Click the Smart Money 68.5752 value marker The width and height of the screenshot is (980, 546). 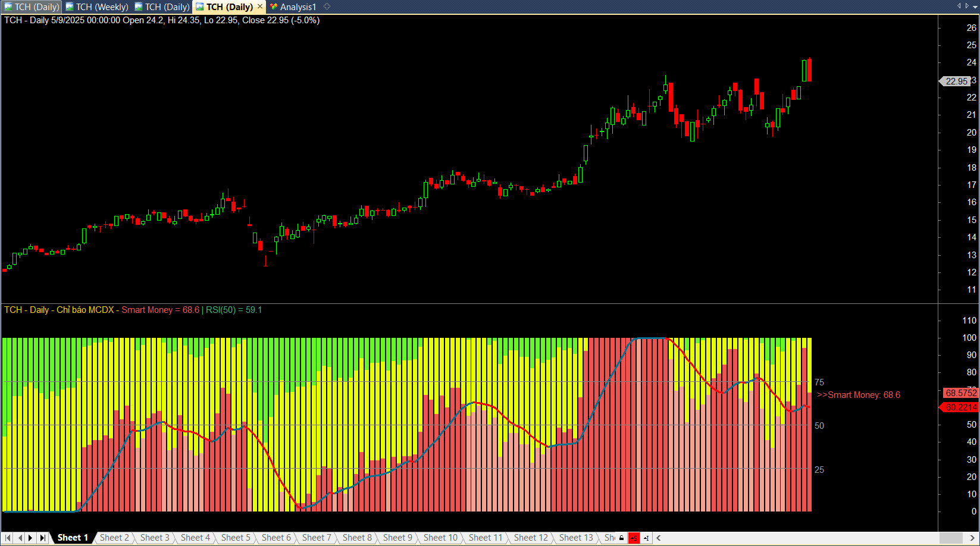click(x=960, y=393)
